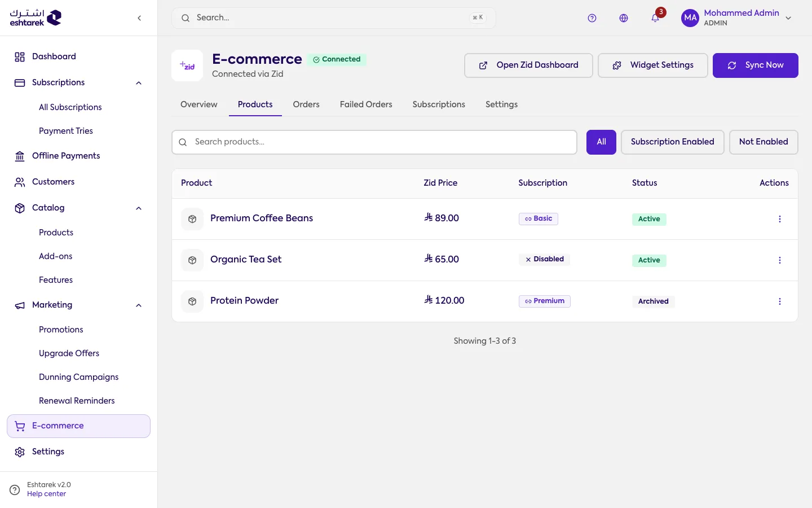Focus the global Search field
812x508 pixels.
point(334,18)
